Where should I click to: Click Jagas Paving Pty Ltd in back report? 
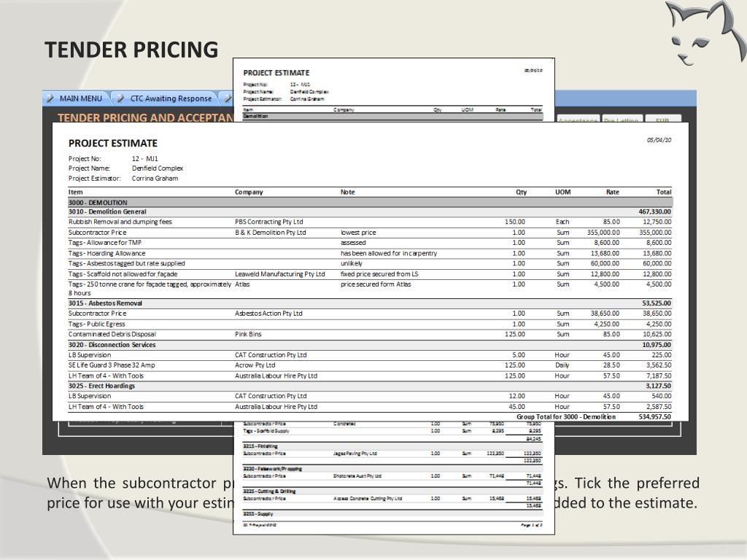[x=355, y=454]
